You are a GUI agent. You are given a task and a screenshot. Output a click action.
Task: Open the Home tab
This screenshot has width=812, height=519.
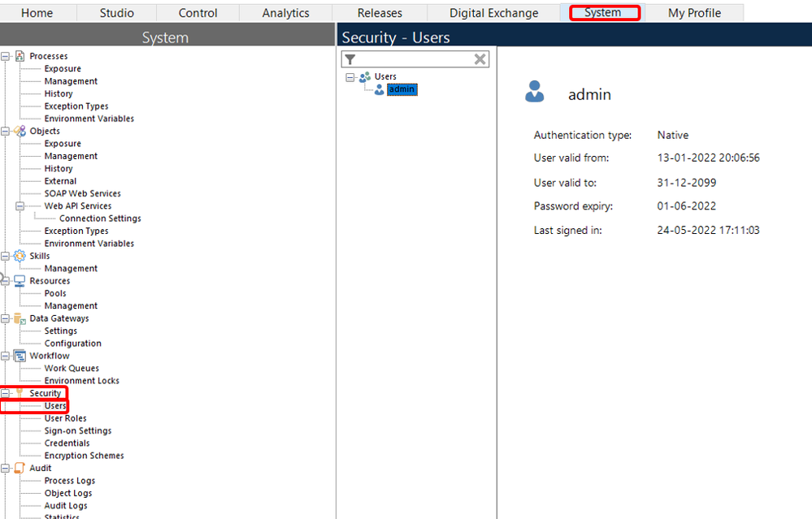pyautogui.click(x=37, y=13)
